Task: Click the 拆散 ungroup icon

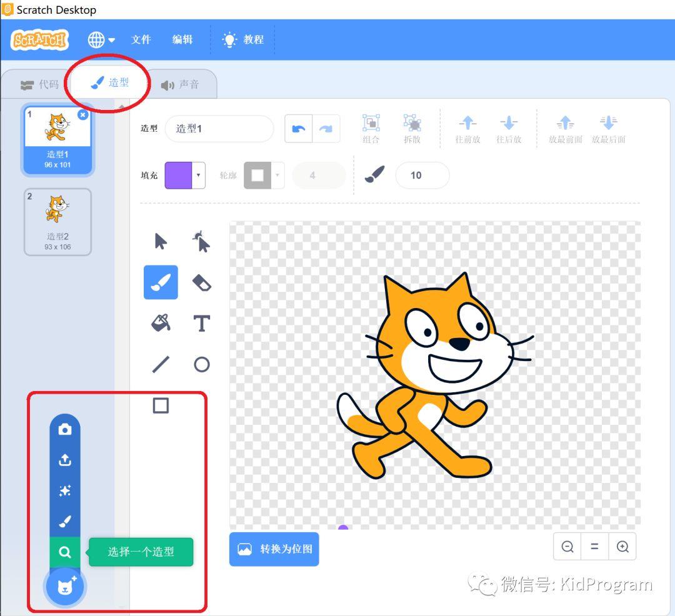Action: click(x=412, y=129)
